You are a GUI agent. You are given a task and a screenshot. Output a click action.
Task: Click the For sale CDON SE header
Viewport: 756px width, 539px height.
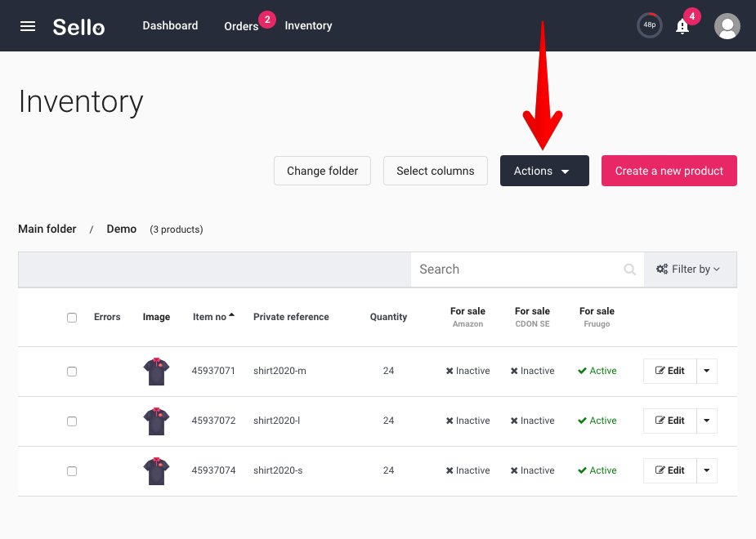pos(532,317)
